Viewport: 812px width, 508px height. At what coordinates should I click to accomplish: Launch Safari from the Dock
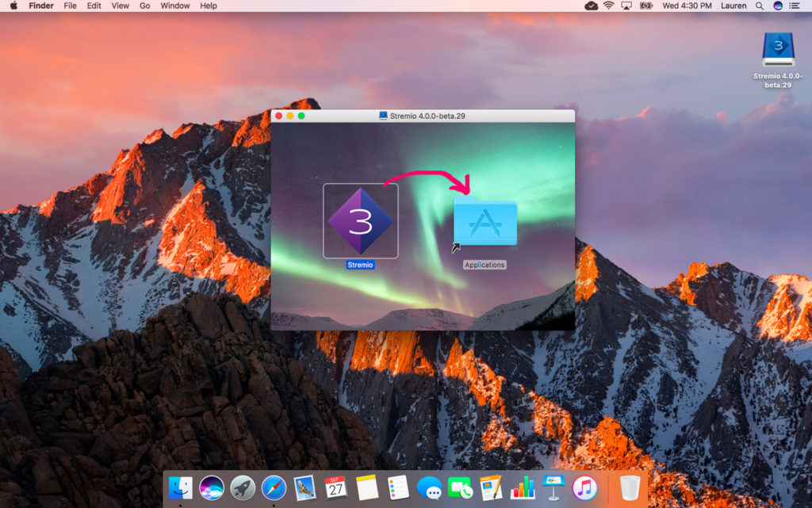[x=273, y=488]
